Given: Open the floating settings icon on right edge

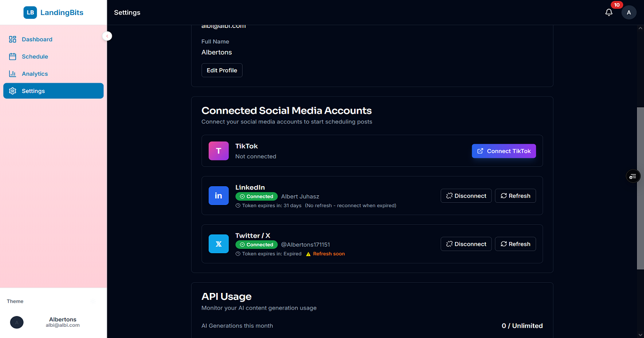Looking at the screenshot, I should coord(633,176).
